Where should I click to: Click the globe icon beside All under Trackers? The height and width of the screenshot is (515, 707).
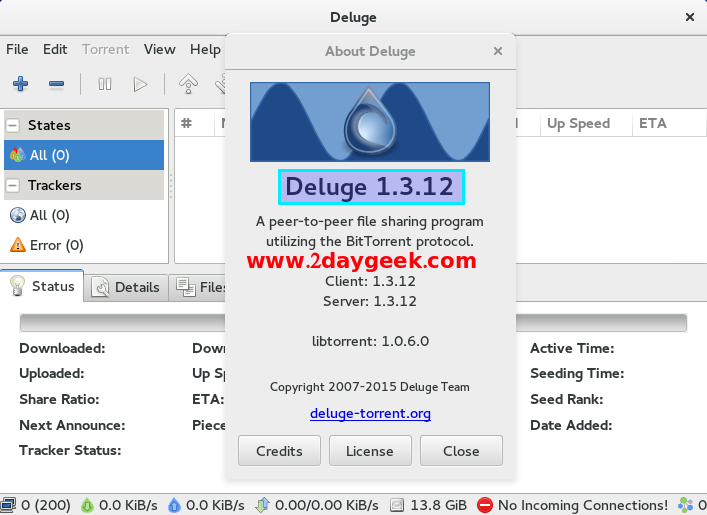click(18, 215)
